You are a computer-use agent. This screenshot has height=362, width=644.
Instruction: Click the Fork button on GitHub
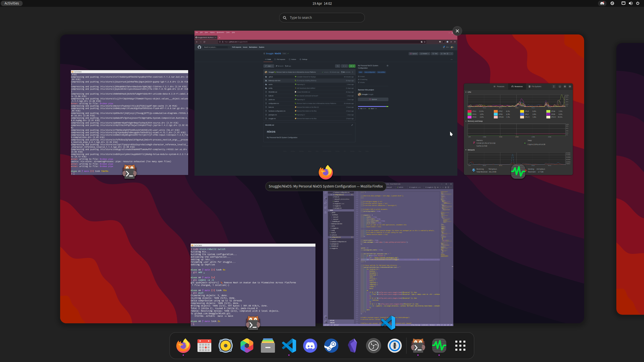[x=435, y=54]
